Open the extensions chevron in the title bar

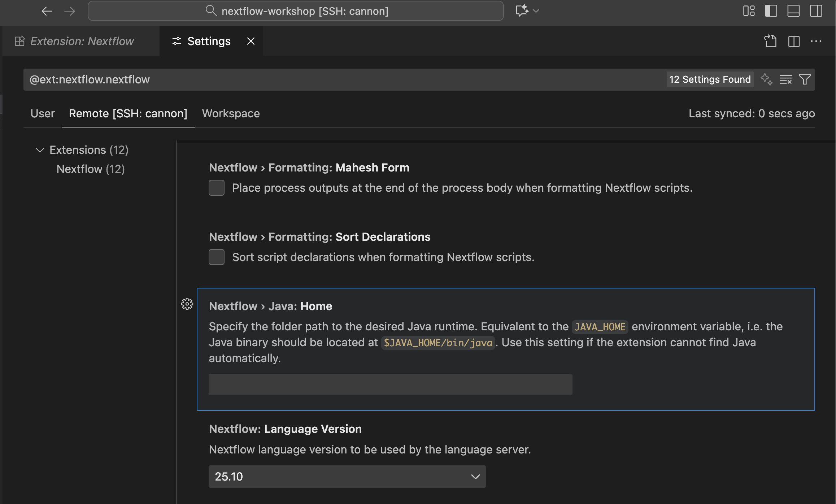pos(536,11)
